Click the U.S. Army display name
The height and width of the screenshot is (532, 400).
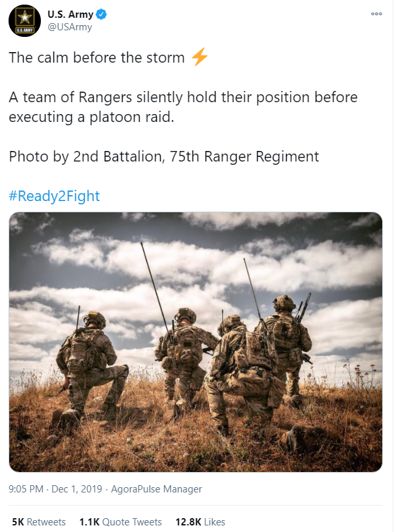click(71, 15)
